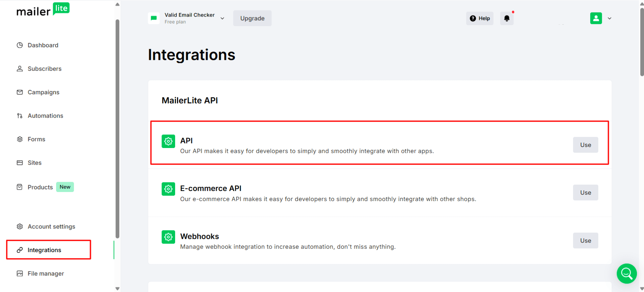Click the page scrollbar down arrow
This screenshot has width=644, height=292.
pos(642,289)
